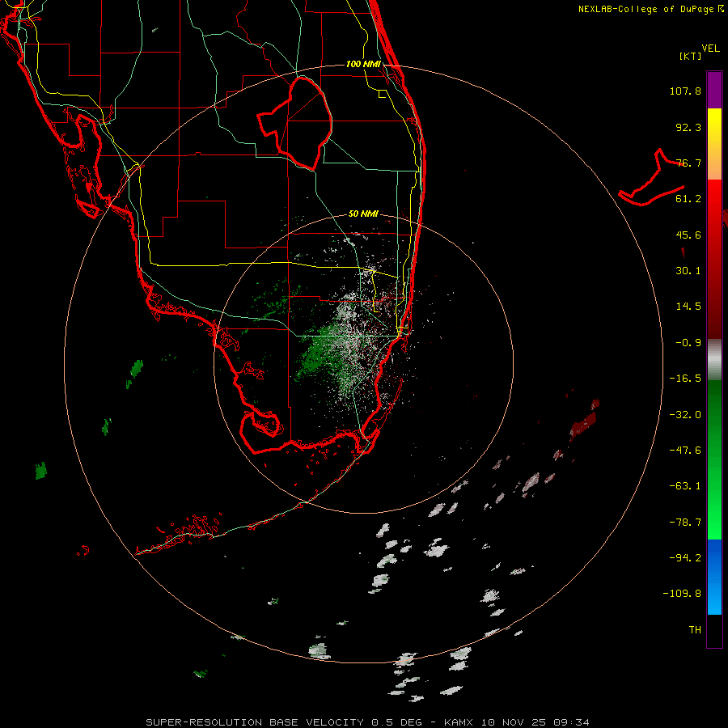728x728 pixels.
Task: Select the 92.3 velocity scale value
Action: tap(688, 127)
